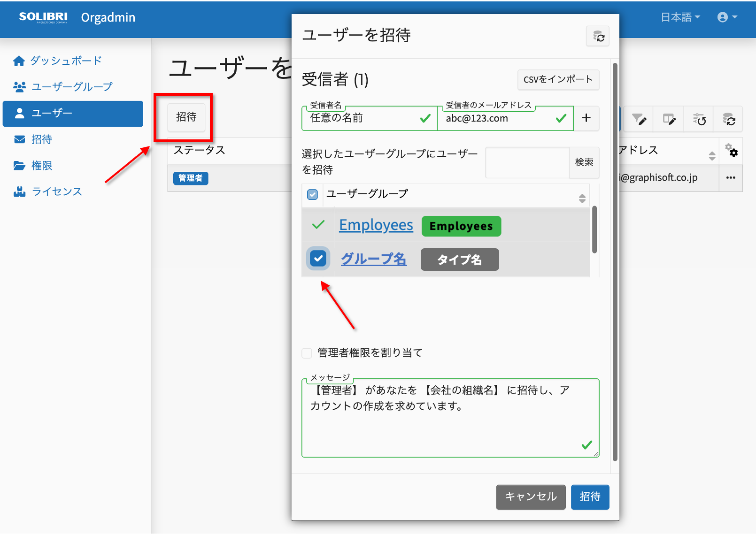Open table column settings gear icon
The height and width of the screenshot is (535, 756).
pos(731,150)
